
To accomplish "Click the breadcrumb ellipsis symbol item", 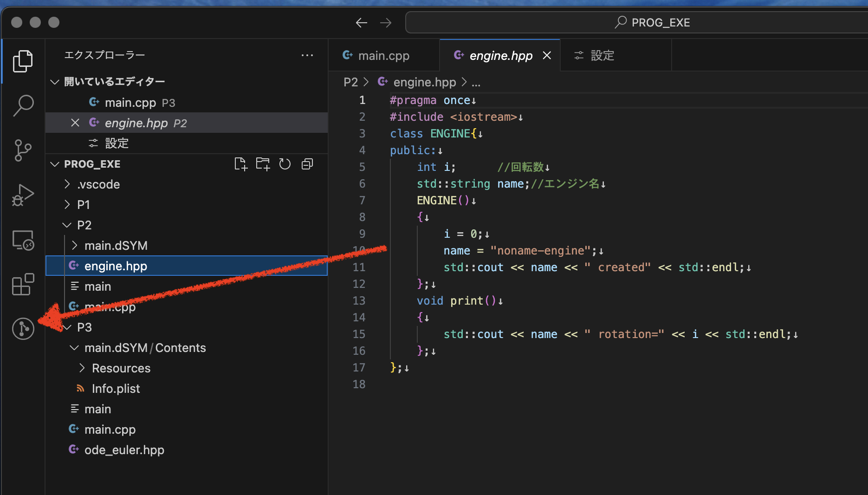I will click(476, 83).
